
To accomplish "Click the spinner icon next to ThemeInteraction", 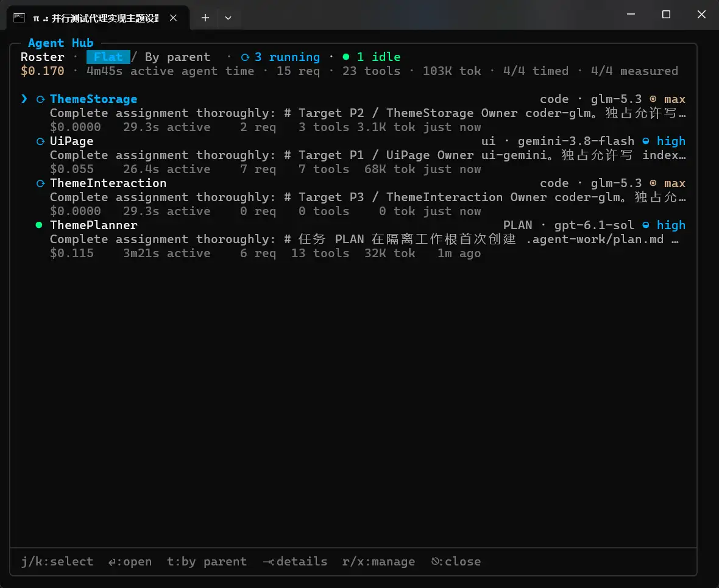I will pos(40,183).
